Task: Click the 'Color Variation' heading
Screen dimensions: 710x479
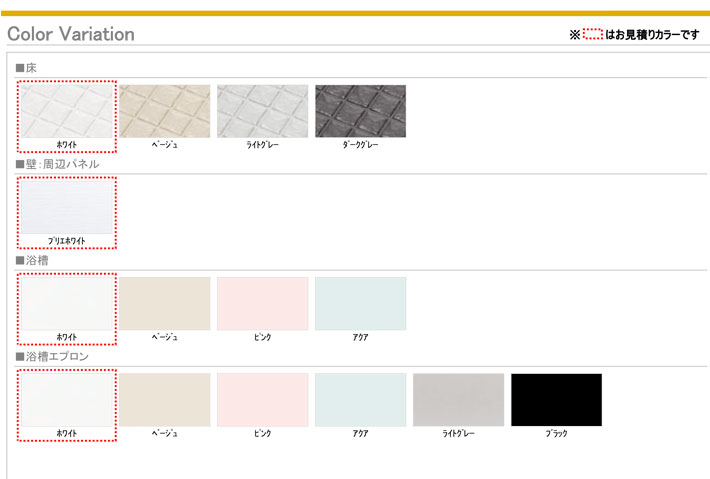Action: pyautogui.click(x=71, y=34)
